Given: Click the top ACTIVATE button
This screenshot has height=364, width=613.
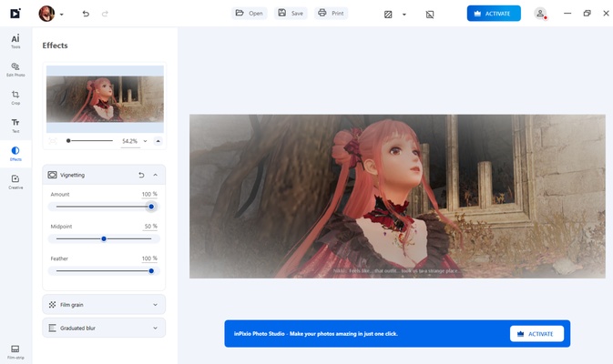Looking at the screenshot, I should (494, 14).
